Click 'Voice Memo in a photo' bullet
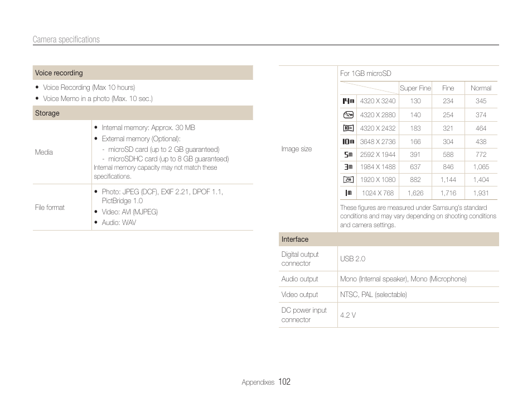Screen dimensions: 532x402 coord(98,99)
